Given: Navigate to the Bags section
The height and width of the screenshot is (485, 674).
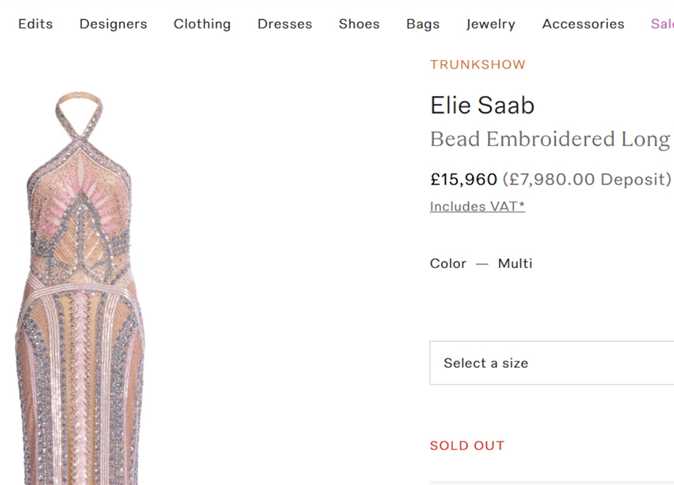Looking at the screenshot, I should pos(423,24).
